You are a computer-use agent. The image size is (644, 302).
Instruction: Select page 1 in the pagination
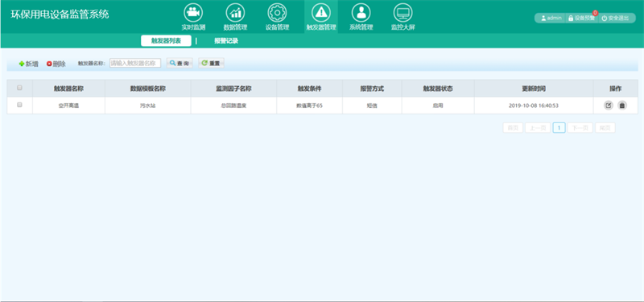[559, 128]
